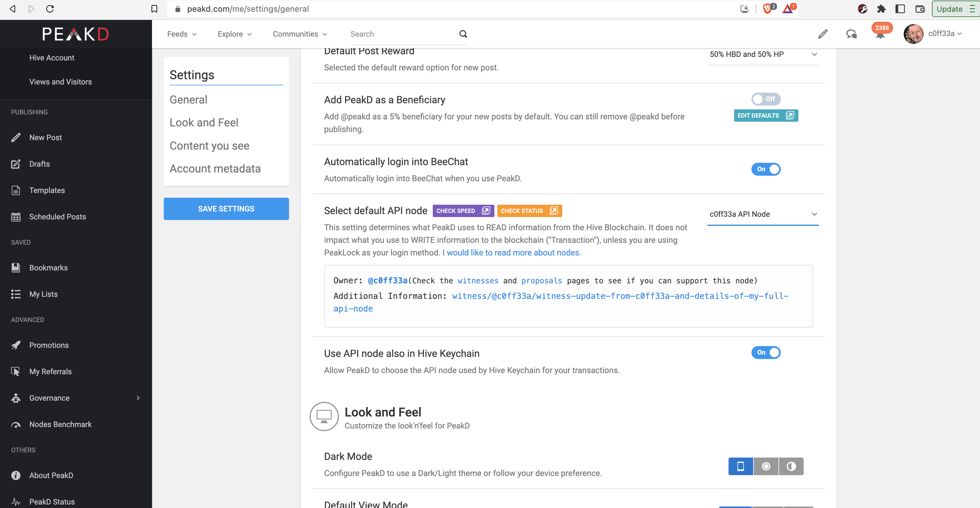This screenshot has height=508, width=980.
Task: Expand the Governance submenu chevron
Action: click(138, 398)
